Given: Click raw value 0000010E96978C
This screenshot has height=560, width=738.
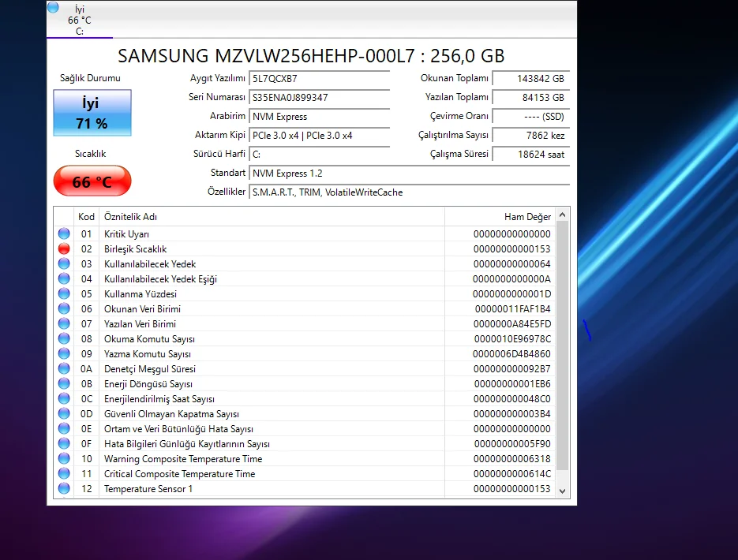Looking at the screenshot, I should tap(512, 338).
